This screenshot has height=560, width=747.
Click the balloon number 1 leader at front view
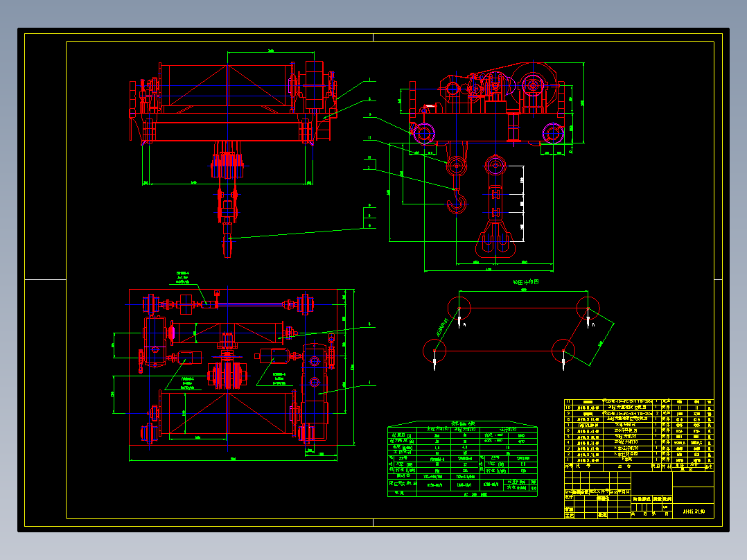(355, 90)
